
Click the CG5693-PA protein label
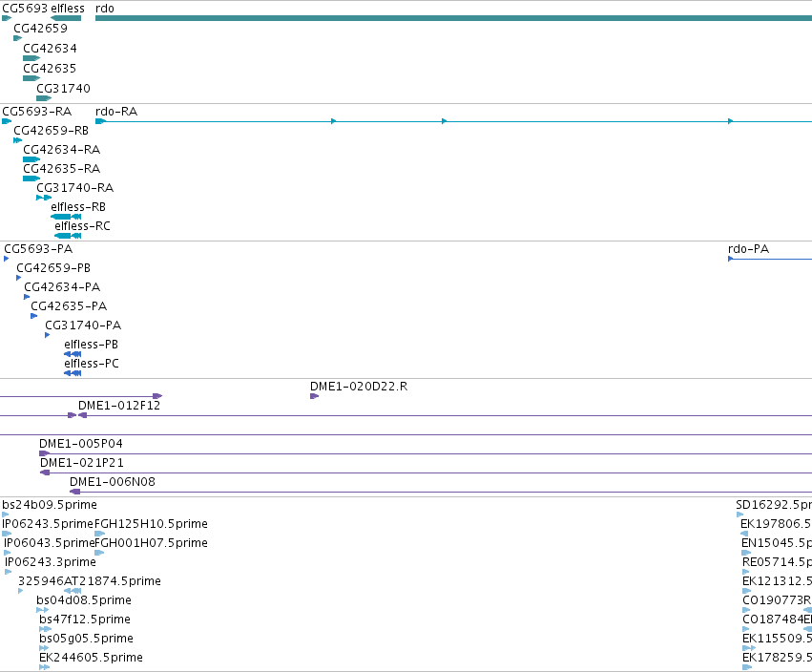coord(38,249)
